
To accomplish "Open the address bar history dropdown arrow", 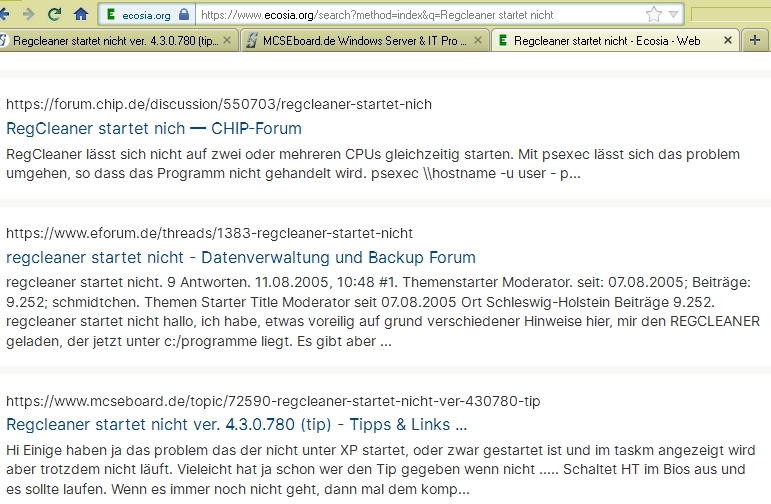I will click(674, 14).
